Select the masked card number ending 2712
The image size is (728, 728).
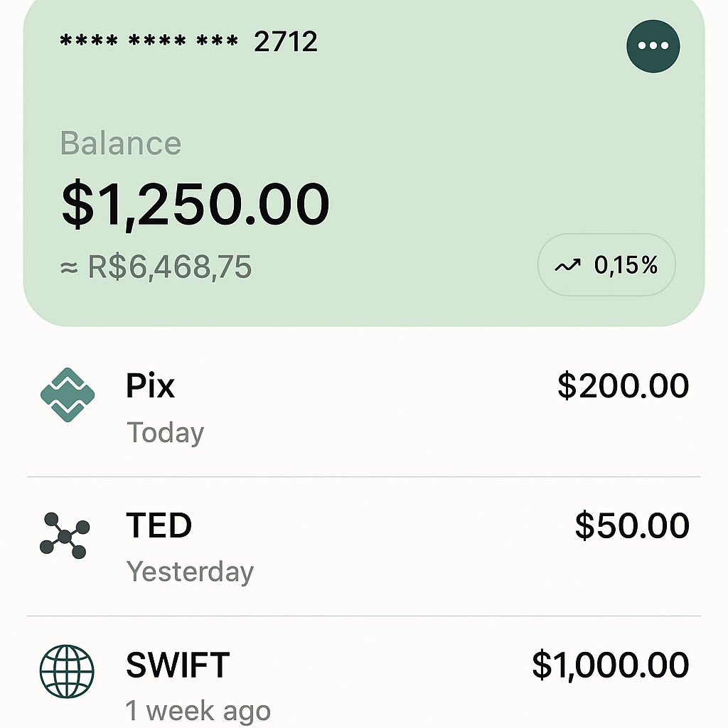click(x=188, y=43)
